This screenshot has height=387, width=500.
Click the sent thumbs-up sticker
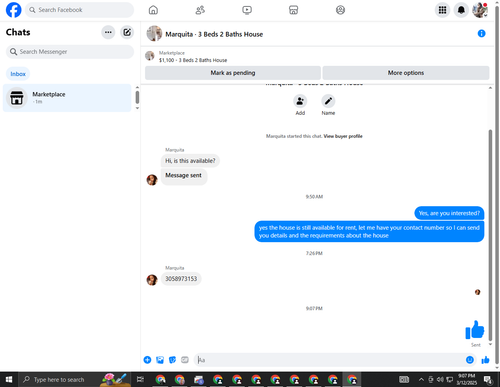pyautogui.click(x=475, y=330)
